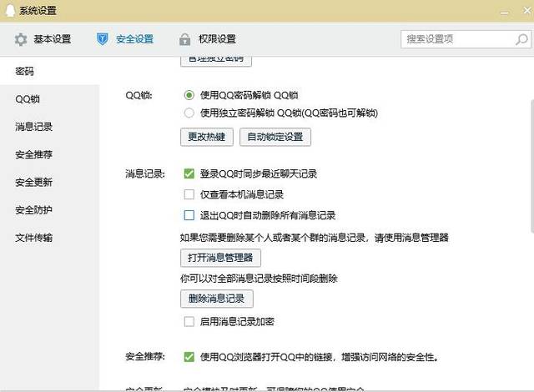Check 退出QQ时自动删除所有消息记录
Image resolution: width=534 pixels, height=392 pixels.
189,215
